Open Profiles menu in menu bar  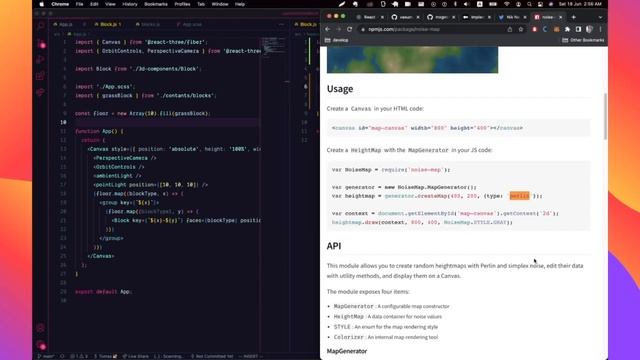[182, 4]
